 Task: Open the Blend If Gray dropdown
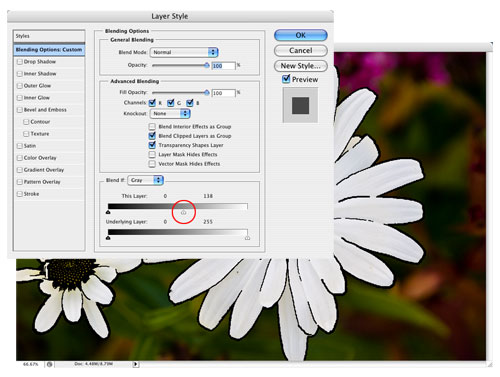tap(145, 180)
